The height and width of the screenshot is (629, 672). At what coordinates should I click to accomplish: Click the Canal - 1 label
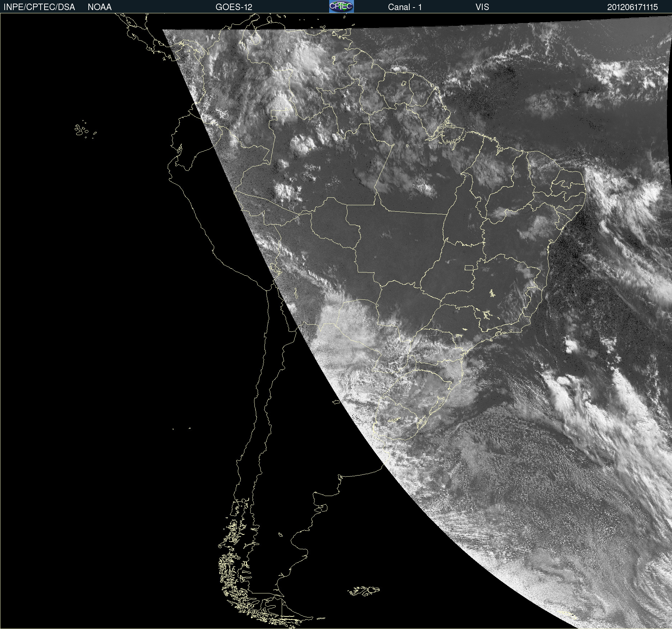pos(405,7)
